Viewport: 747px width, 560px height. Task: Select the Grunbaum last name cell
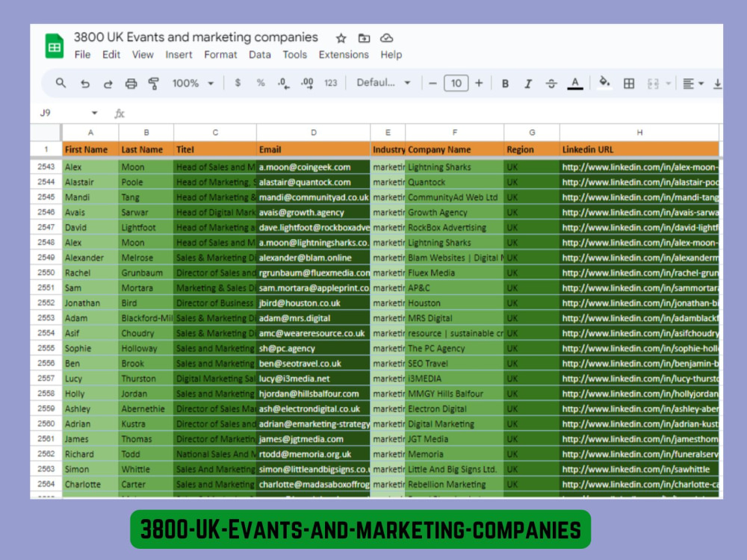(146, 273)
